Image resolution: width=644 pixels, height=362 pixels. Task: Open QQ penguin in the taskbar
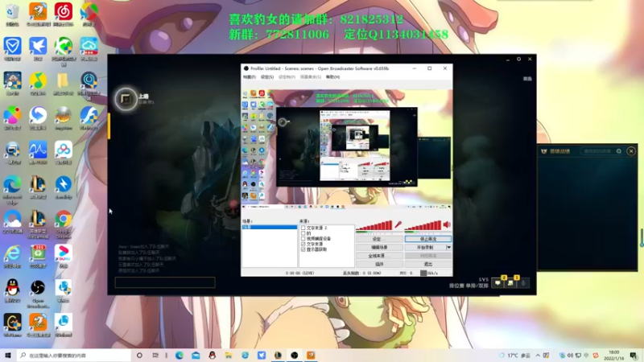pyautogui.click(x=213, y=355)
